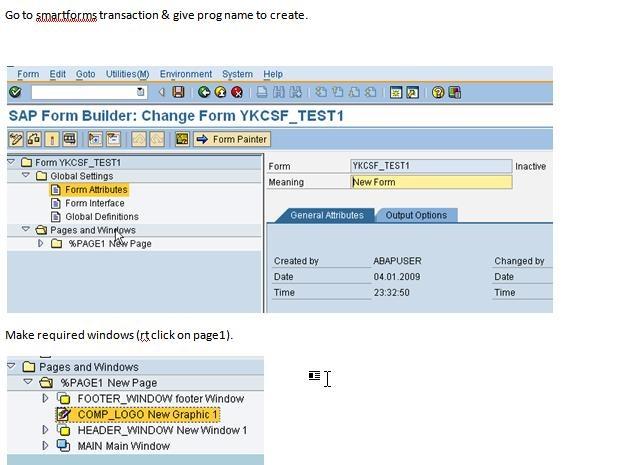The width and height of the screenshot is (626, 465).
Task: Collapse the Global Settings folder
Action: tap(26, 175)
